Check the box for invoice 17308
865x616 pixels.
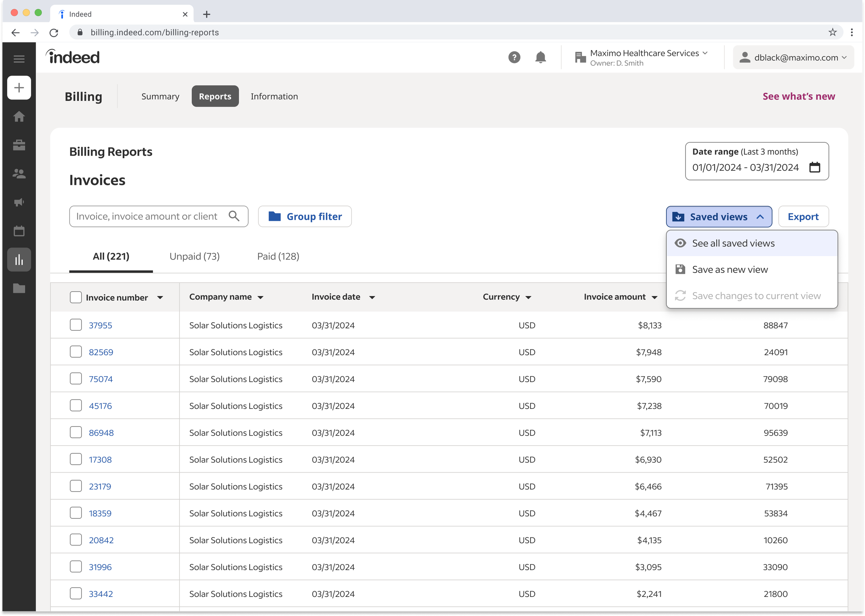tap(76, 459)
